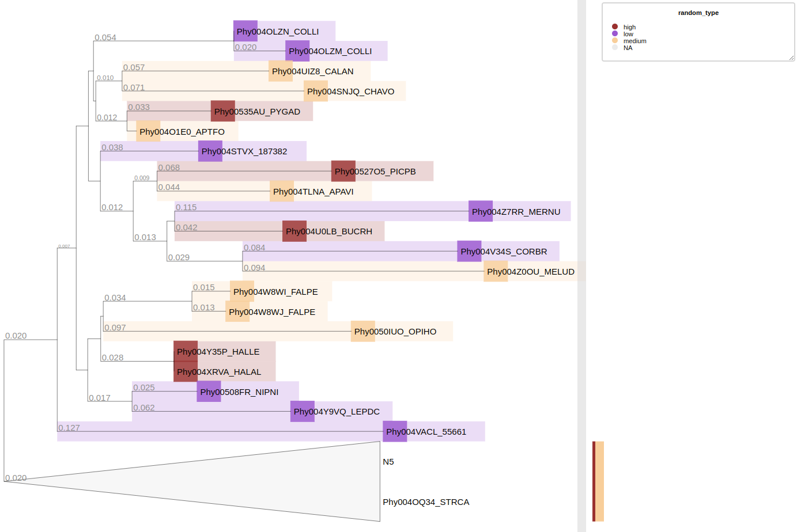Click the random_type legend title
797x532 pixels.
tap(698, 13)
